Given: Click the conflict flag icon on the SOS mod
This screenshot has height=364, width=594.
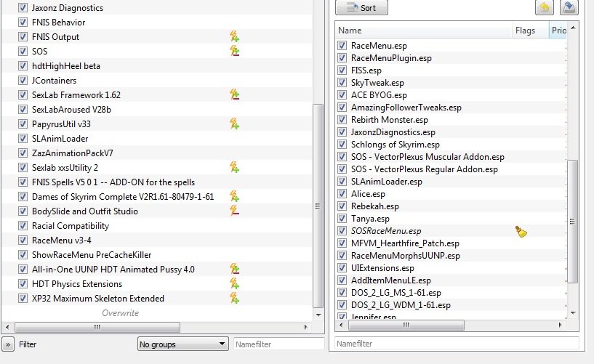Looking at the screenshot, I should tap(234, 52).
